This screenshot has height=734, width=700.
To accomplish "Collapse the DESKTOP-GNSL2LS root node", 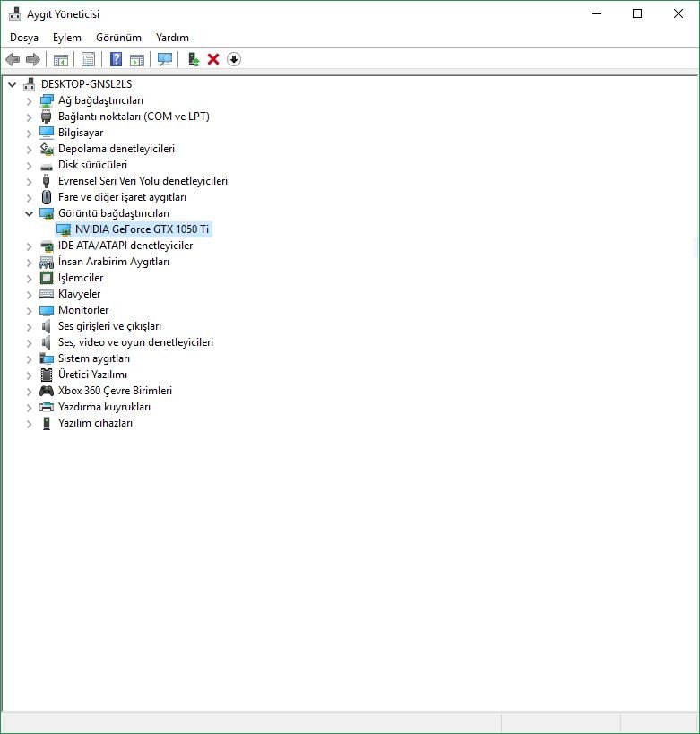I will click(x=13, y=85).
